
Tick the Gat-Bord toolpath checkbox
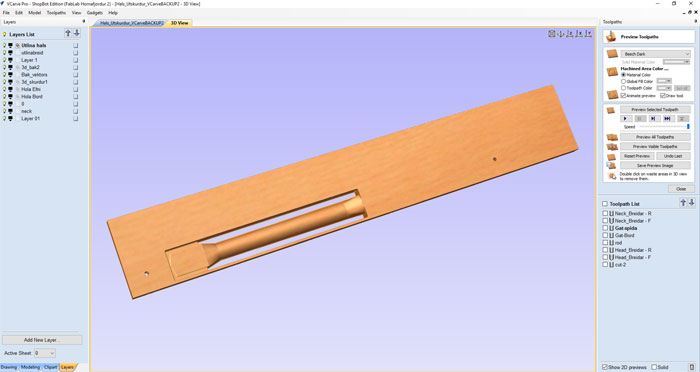(x=605, y=235)
